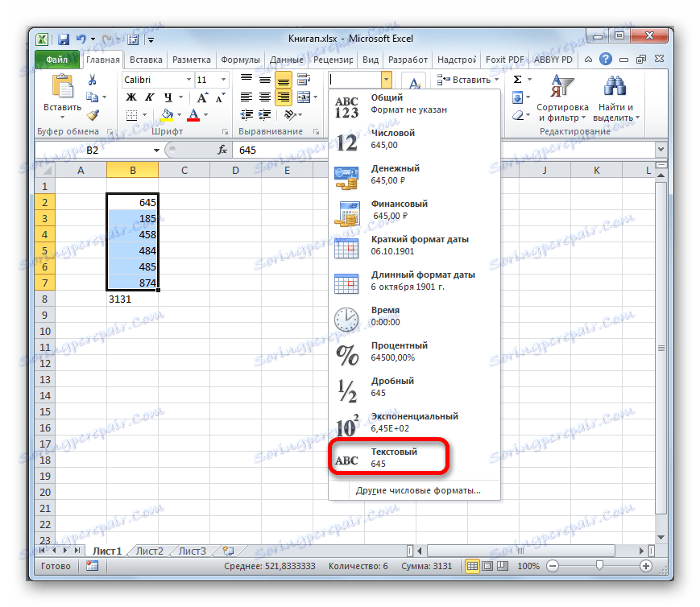The image size is (700, 607).
Task: Cut selection with the scissors icon
Action: [x=92, y=80]
